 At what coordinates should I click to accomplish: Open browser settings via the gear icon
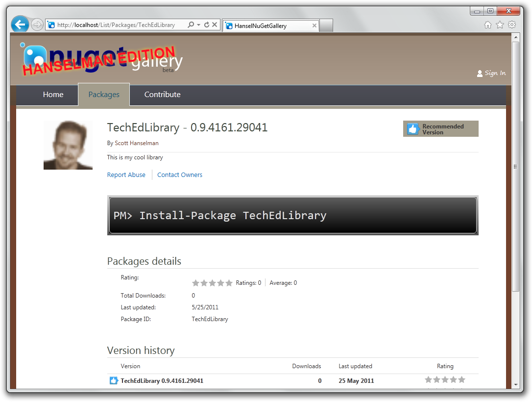coord(511,24)
